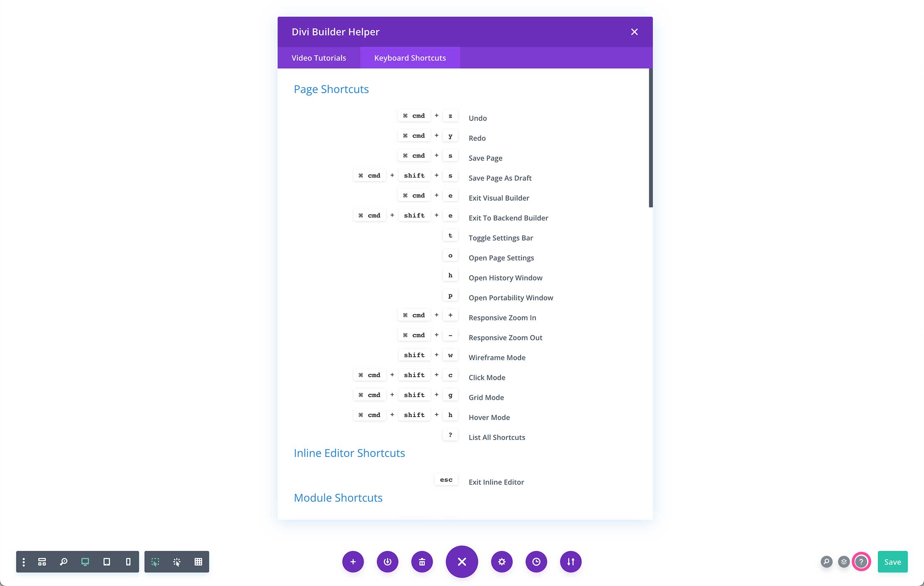The image size is (924, 586).
Task: Click the page settings gear icon
Action: coord(502,562)
